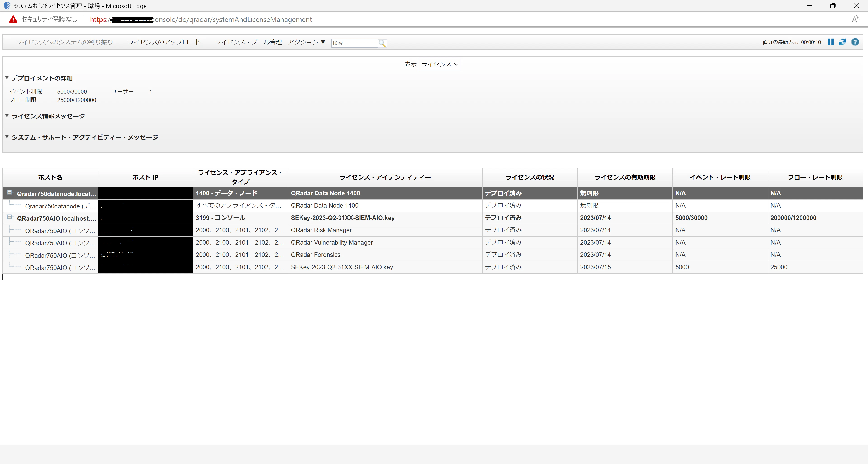The width and height of the screenshot is (868, 464).
Task: Restore down the Edge window
Action: pos(833,6)
